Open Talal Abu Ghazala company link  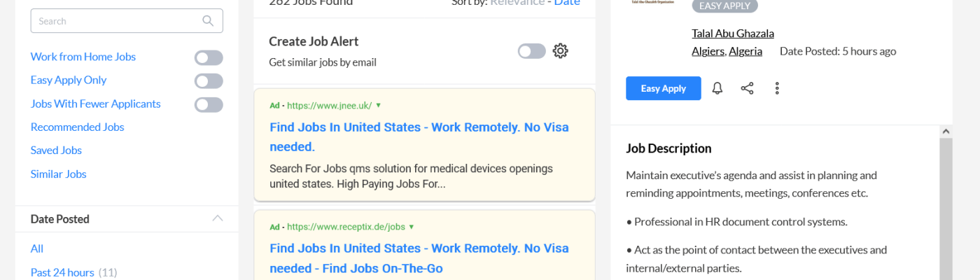[x=732, y=34]
